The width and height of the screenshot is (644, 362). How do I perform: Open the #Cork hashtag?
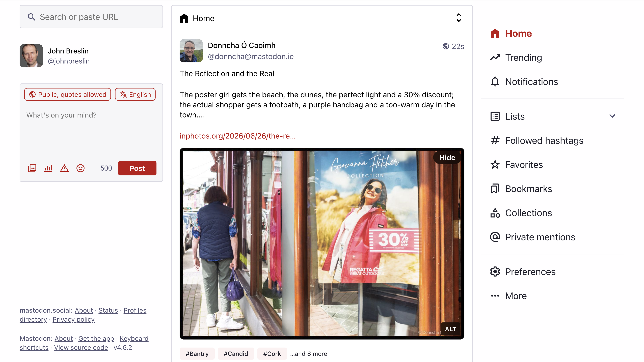(x=272, y=354)
